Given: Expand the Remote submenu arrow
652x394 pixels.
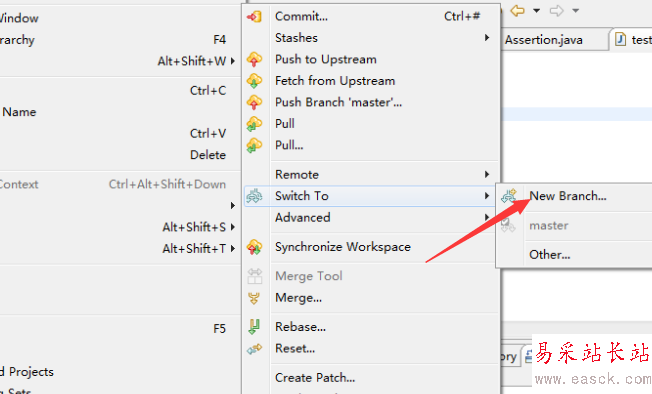Looking at the screenshot, I should [487, 175].
